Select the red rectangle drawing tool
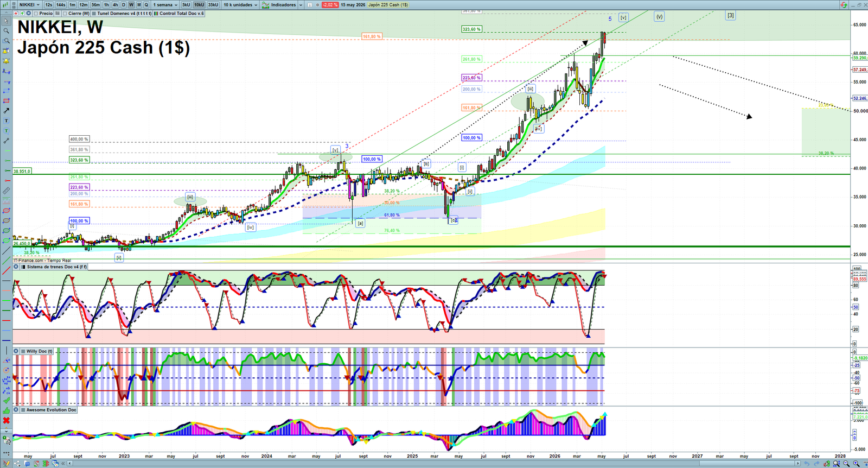Screen dimensions: 868x468 coord(6,100)
